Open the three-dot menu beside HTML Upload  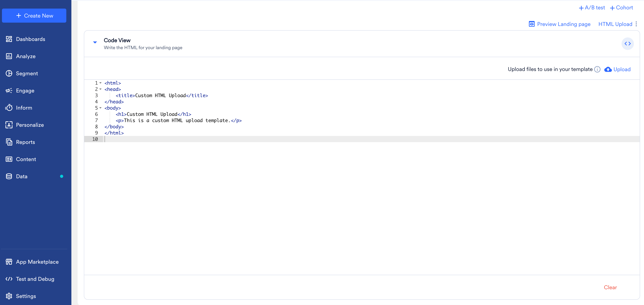click(636, 24)
